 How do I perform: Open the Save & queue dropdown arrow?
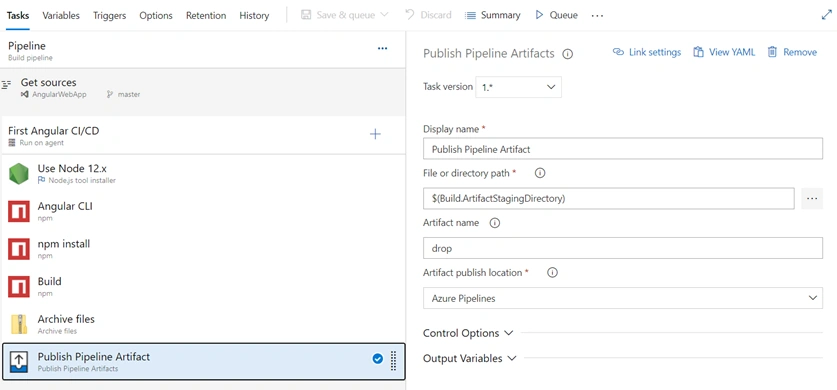click(384, 15)
